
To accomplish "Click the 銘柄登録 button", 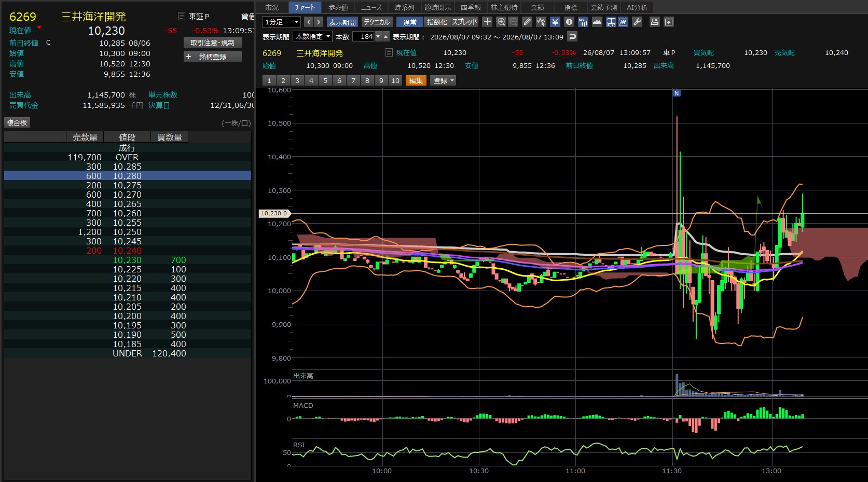I will click(x=213, y=57).
